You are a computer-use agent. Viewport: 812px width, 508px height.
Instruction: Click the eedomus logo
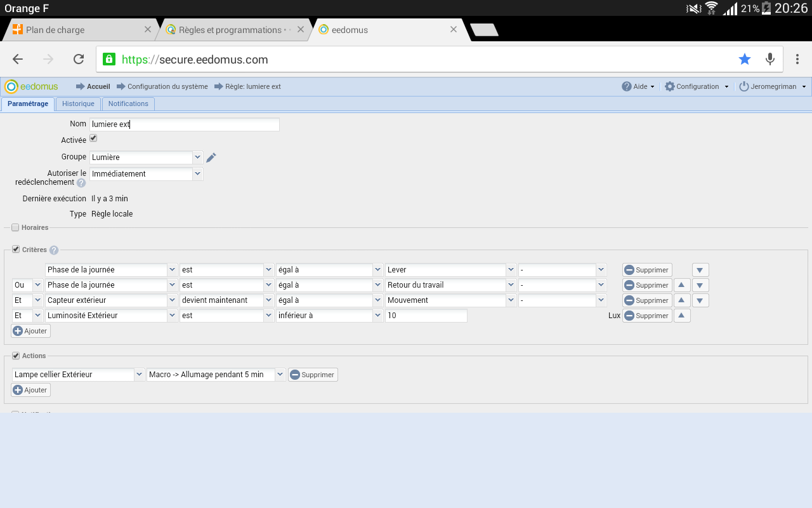pos(32,86)
